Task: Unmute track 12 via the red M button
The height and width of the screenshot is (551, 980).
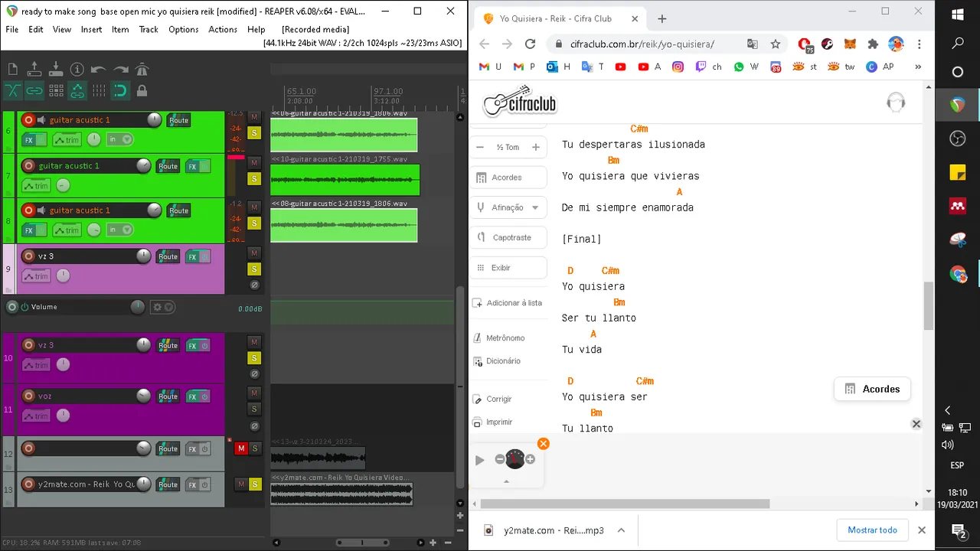Action: click(x=241, y=448)
